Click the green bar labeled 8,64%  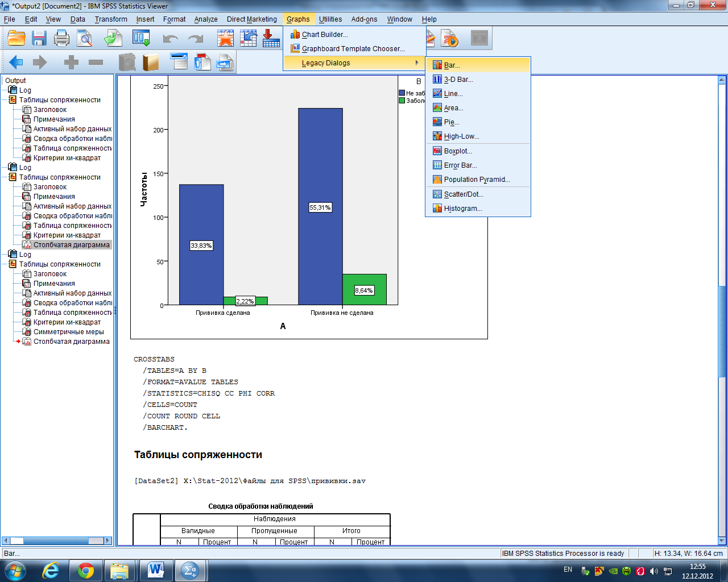364,290
